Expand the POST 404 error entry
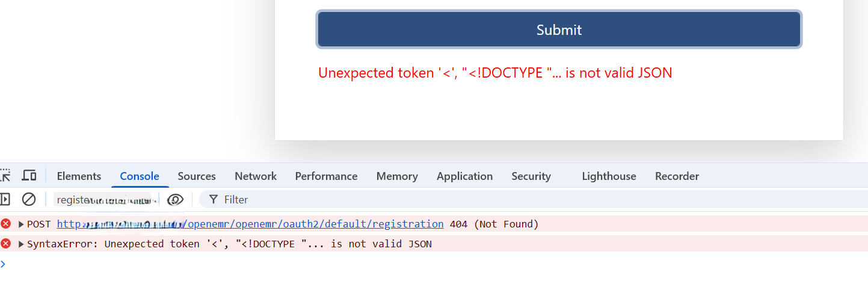 [21, 224]
